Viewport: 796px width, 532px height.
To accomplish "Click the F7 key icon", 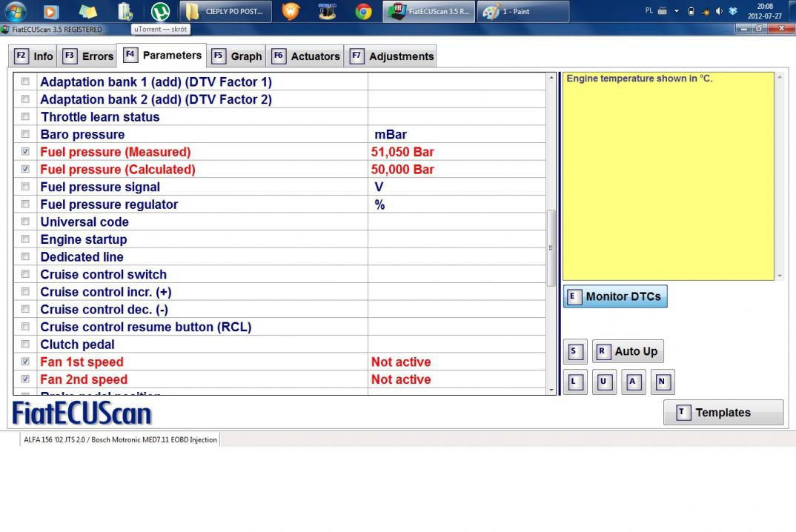I will [356, 56].
